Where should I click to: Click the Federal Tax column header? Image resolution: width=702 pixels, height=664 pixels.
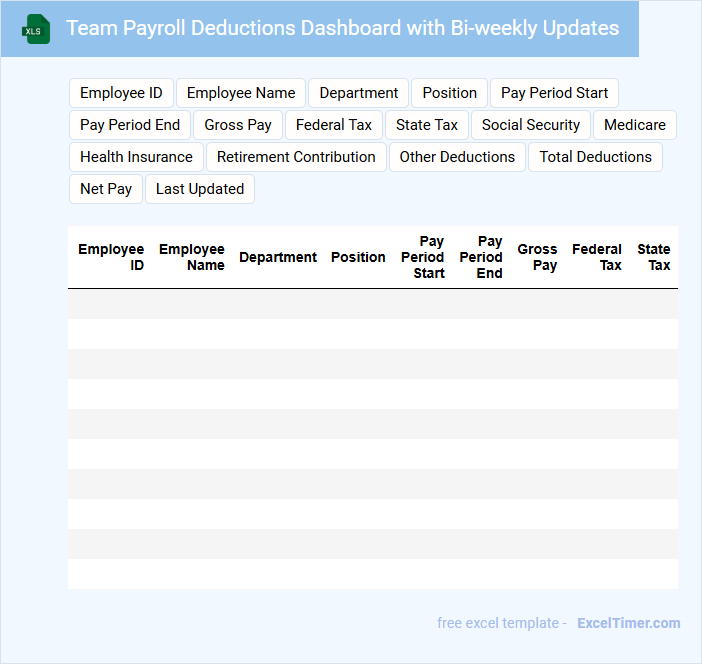[x=597, y=257]
